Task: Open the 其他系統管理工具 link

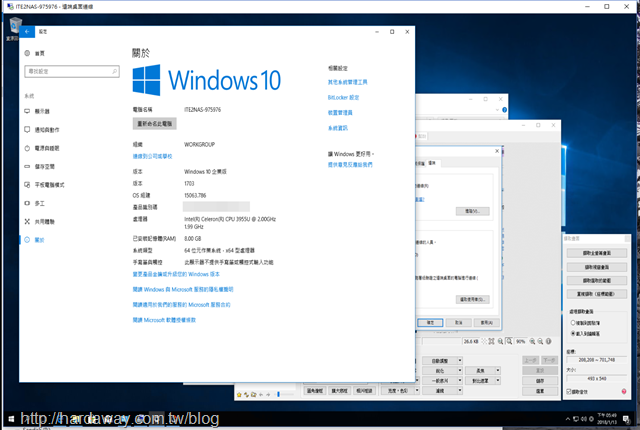Action: [x=347, y=82]
